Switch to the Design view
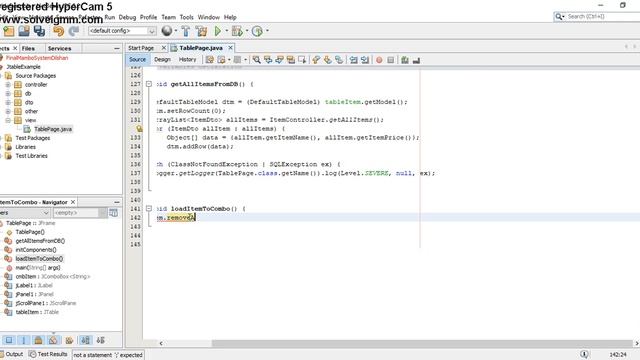Screen dimensions: 640x360 [x=162, y=60]
